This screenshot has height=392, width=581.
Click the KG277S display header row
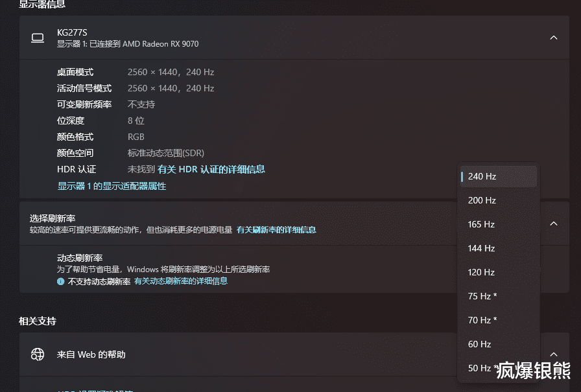(294, 38)
